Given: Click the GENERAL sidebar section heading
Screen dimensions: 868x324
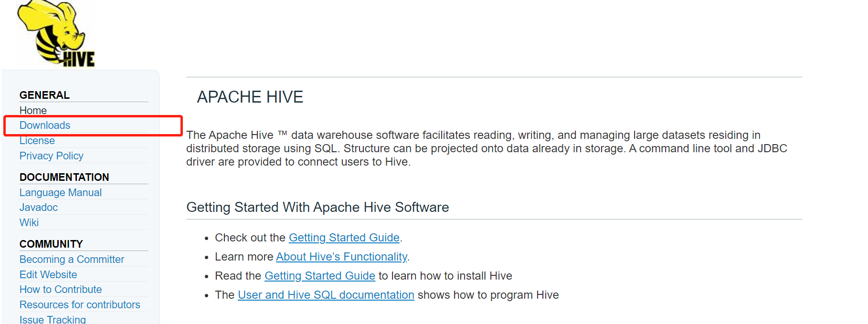Looking at the screenshot, I should coord(44,95).
